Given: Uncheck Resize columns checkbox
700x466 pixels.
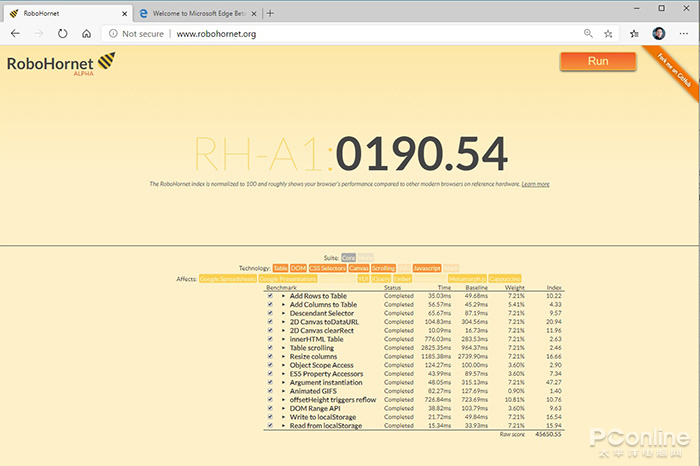Looking at the screenshot, I should [x=270, y=356].
